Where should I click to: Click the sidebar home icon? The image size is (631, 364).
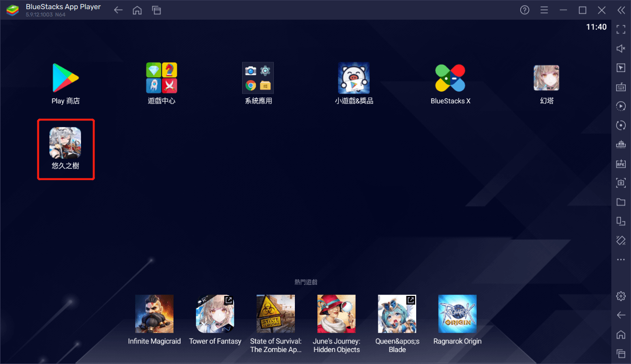pyautogui.click(x=621, y=334)
